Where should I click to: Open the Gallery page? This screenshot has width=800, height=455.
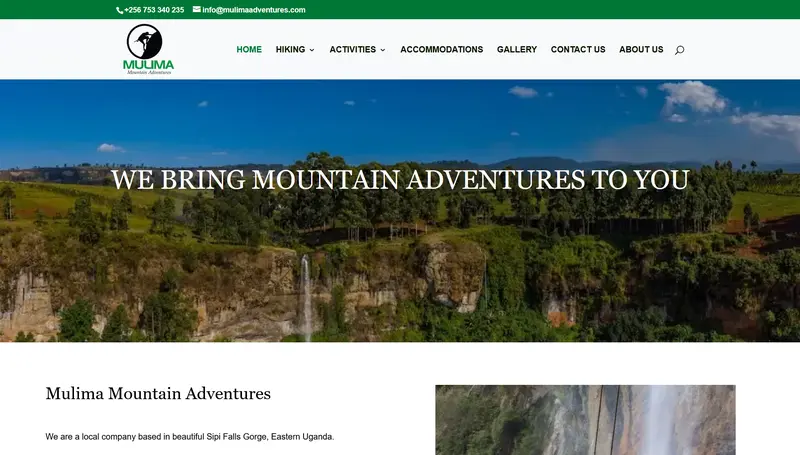point(517,49)
